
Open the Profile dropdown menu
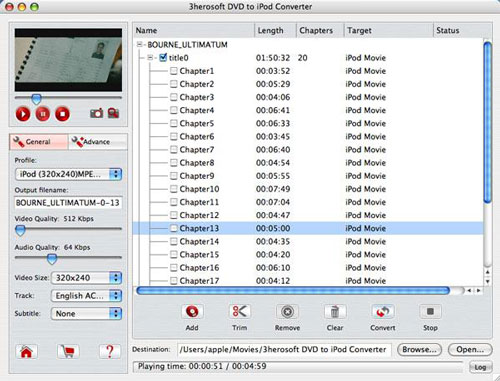68,174
